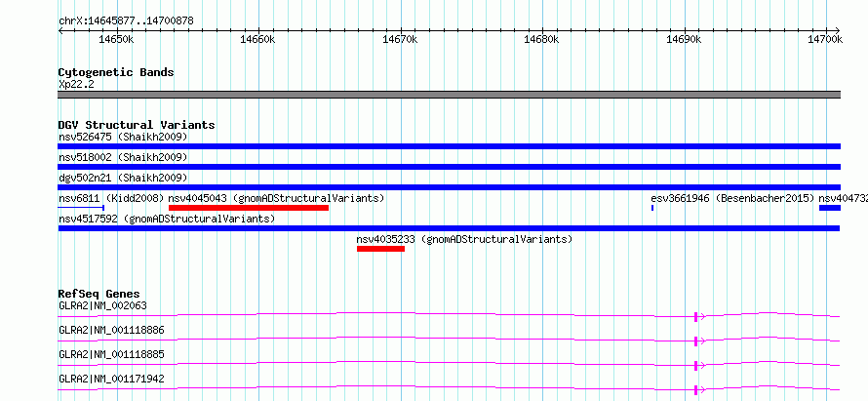Click the 14690k ruler tick label

click(x=684, y=39)
